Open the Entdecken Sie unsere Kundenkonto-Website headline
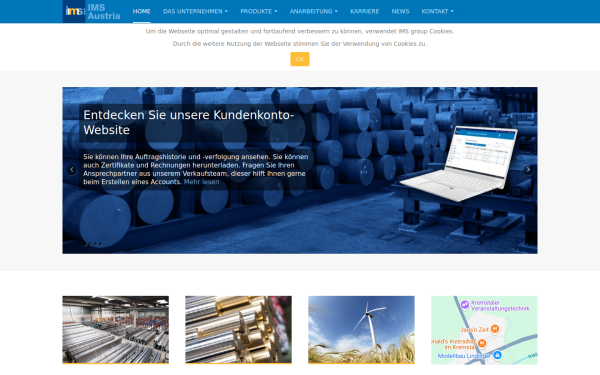The image size is (600, 375). click(x=189, y=122)
